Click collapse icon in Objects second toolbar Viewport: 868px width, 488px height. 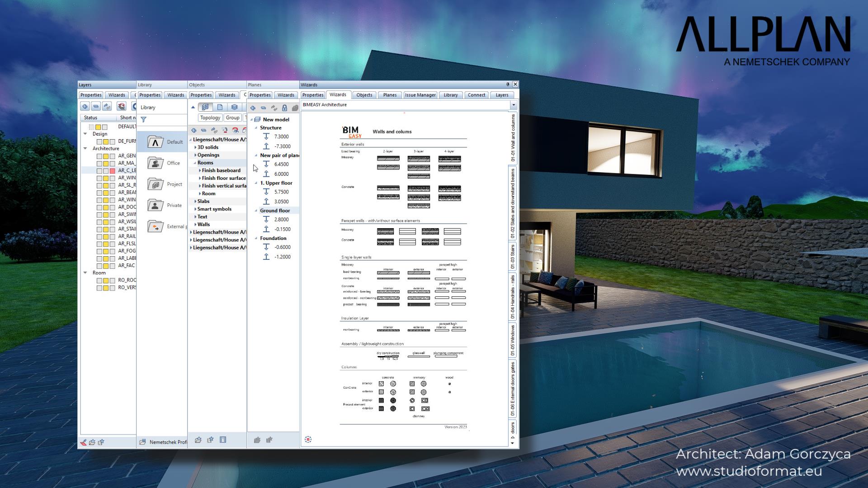point(203,130)
